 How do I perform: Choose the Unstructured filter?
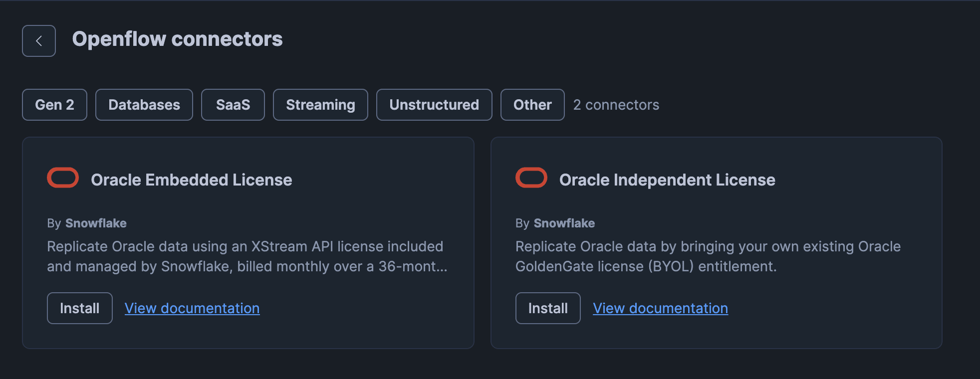tap(434, 105)
